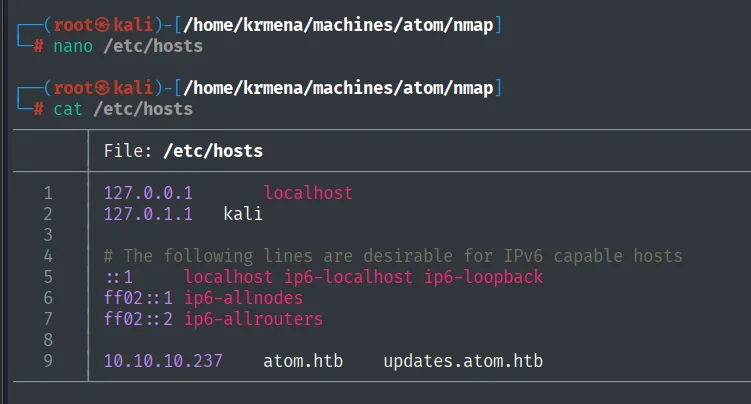Click the 'ff02::2' address
The image size is (751, 404).
(138, 319)
